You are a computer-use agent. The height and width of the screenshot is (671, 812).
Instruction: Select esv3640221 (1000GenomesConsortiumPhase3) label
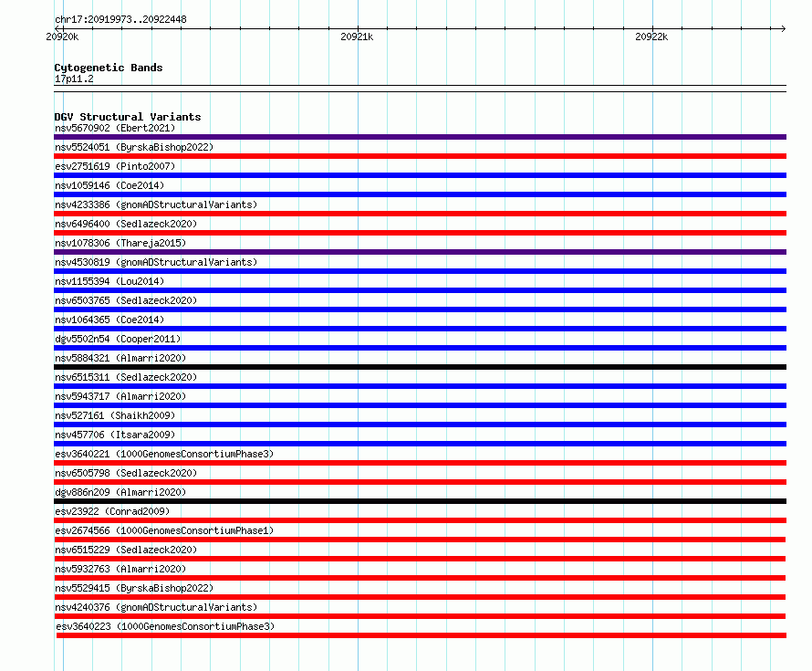click(x=164, y=454)
